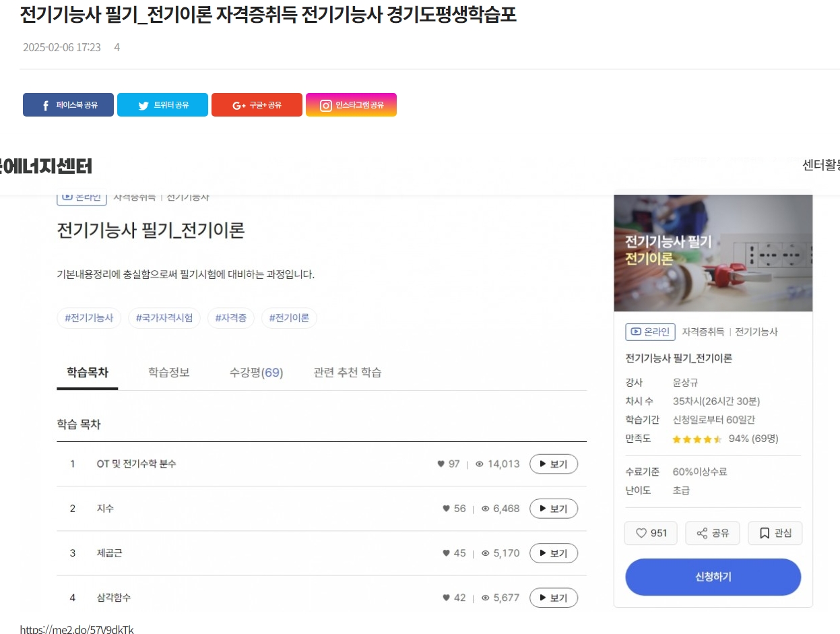
Task: Open the me2.do short URL link
Action: coord(77,629)
